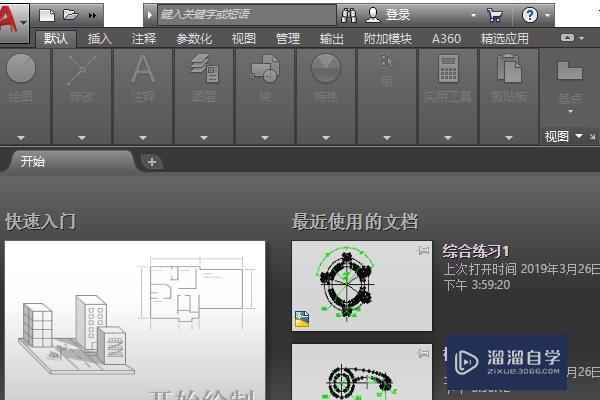The image size is (600, 400).
Task: Pin the second recent document
Action: [x=423, y=353]
